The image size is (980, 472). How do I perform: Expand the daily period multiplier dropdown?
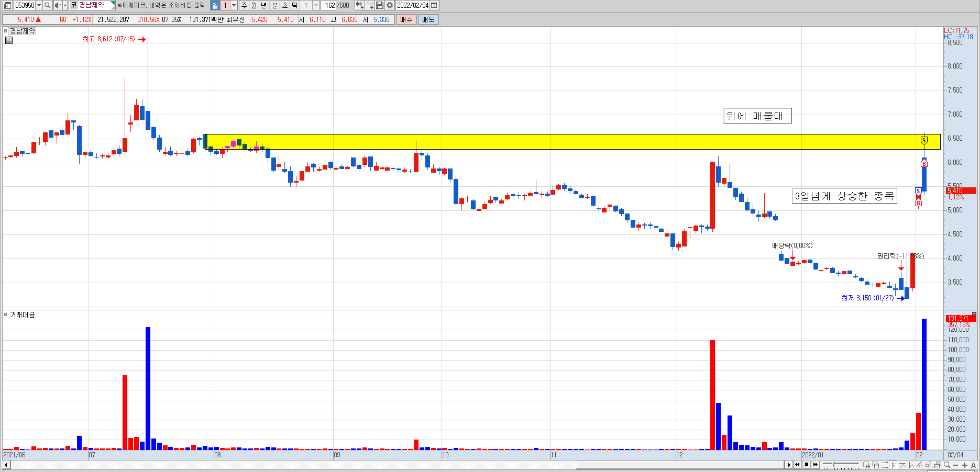(234, 5)
